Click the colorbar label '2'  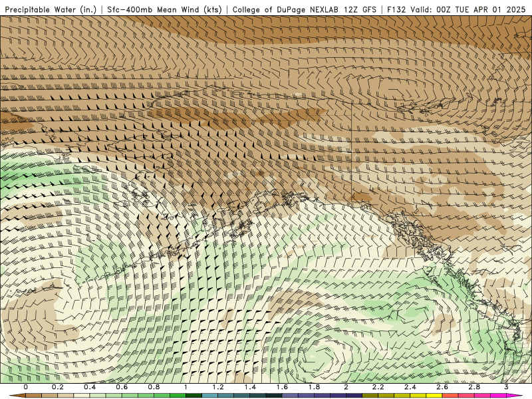point(346,387)
